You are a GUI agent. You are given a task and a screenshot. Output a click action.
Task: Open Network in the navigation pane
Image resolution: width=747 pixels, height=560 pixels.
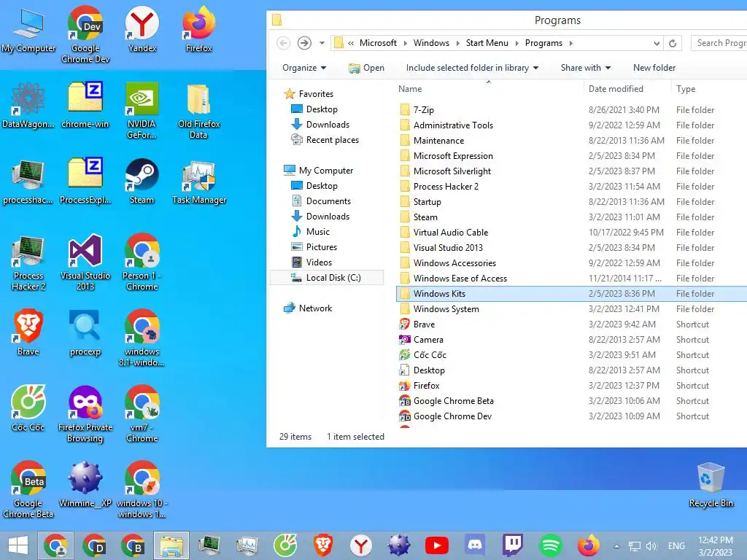click(308, 308)
